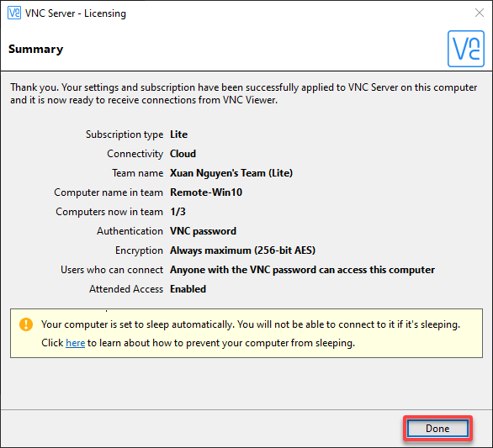This screenshot has height=448, width=493.
Task: Click the Users who can connect description
Action: pyautogui.click(x=302, y=270)
